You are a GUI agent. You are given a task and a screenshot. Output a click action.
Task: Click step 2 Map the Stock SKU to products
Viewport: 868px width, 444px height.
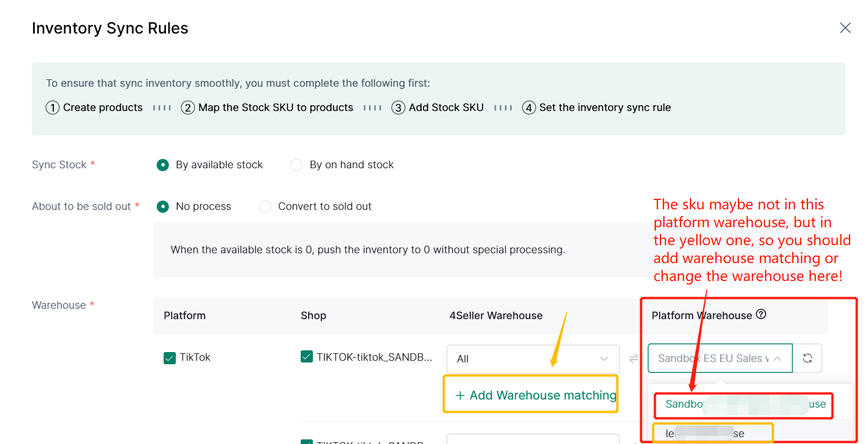coord(267,108)
